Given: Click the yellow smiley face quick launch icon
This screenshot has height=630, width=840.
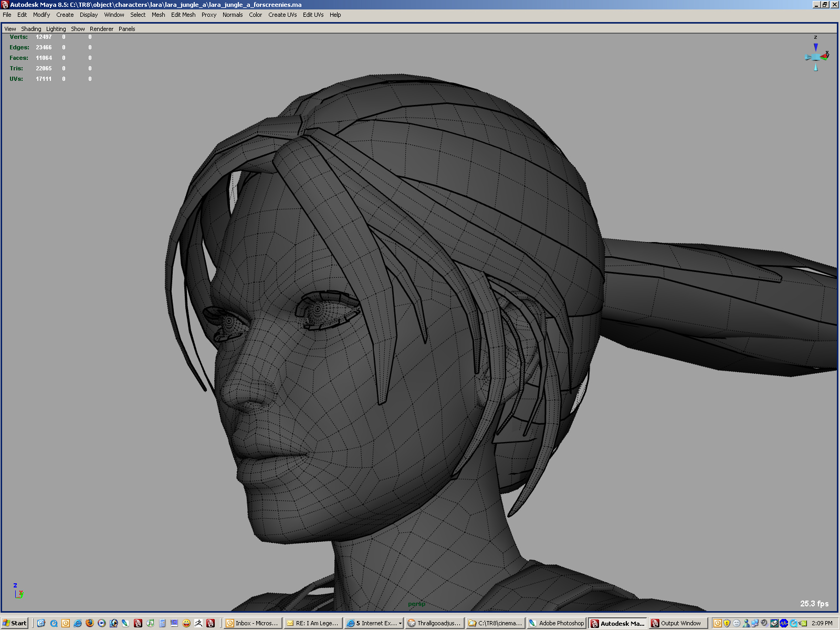Looking at the screenshot, I should click(186, 623).
